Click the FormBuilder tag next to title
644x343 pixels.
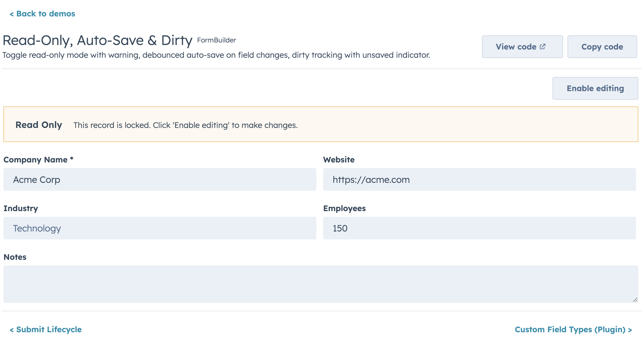pyautogui.click(x=216, y=40)
